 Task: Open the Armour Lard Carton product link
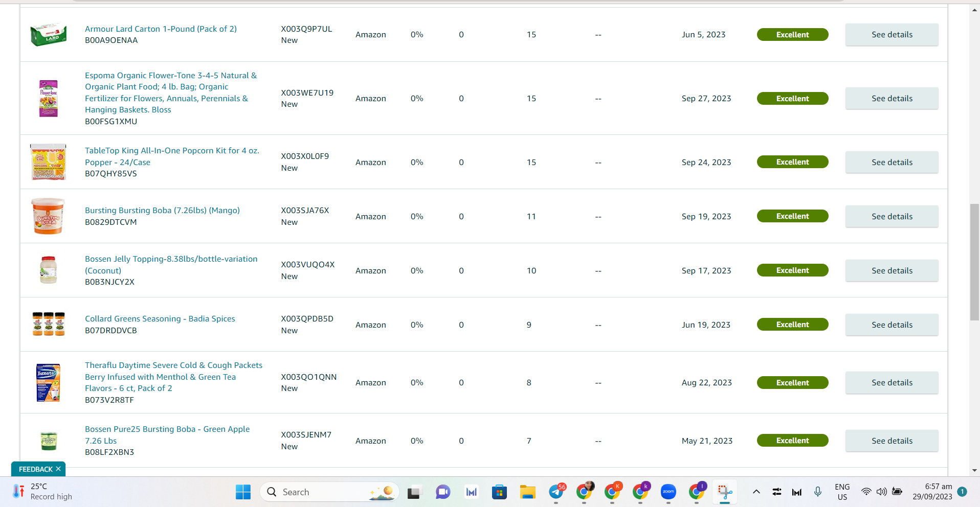click(x=161, y=29)
